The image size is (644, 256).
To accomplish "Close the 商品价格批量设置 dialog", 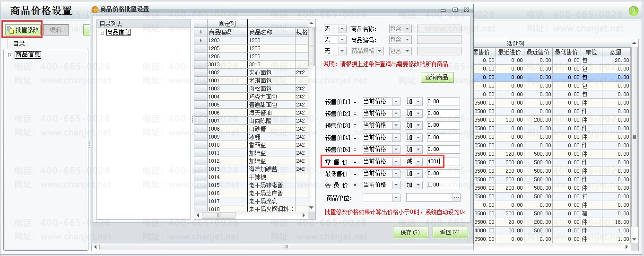I will (466, 9).
